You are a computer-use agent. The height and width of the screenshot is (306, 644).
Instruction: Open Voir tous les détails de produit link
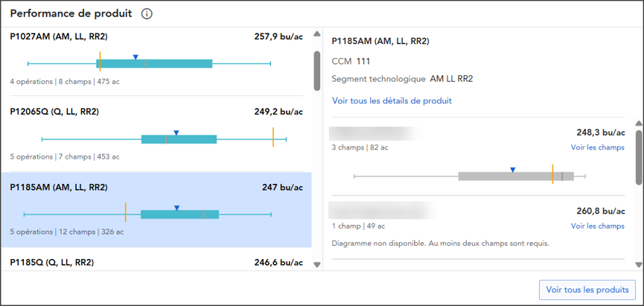pyautogui.click(x=392, y=101)
